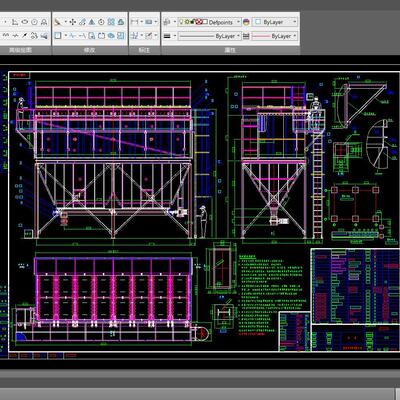Viewport: 400px width, 400px height.
Task: Click the Defpoints layer color square
Action: coord(205,22)
